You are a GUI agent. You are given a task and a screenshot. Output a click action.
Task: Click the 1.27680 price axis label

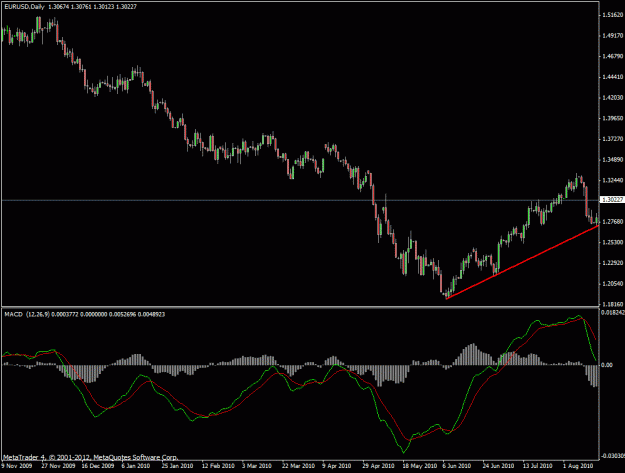[x=613, y=222]
